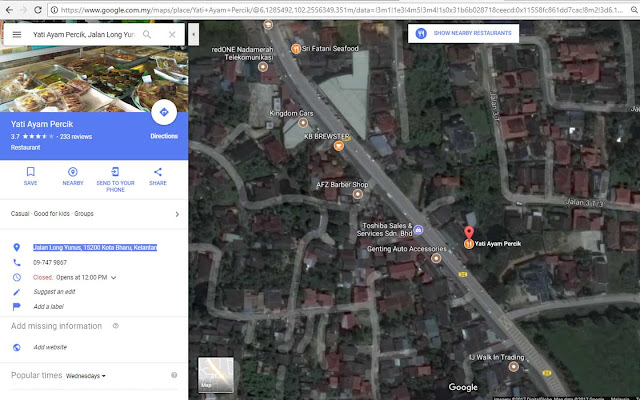Reload the page in browser
The width and height of the screenshot is (640, 400).
click(x=38, y=10)
